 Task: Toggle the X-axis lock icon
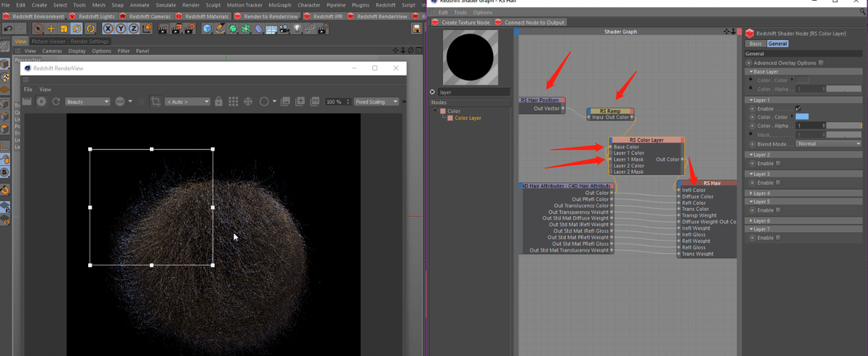[x=108, y=29]
